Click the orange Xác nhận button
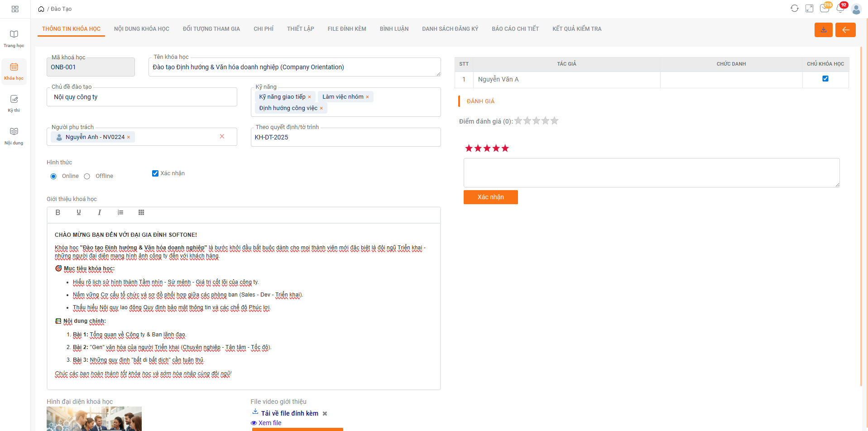Viewport: 868px width, 431px height. click(x=490, y=197)
